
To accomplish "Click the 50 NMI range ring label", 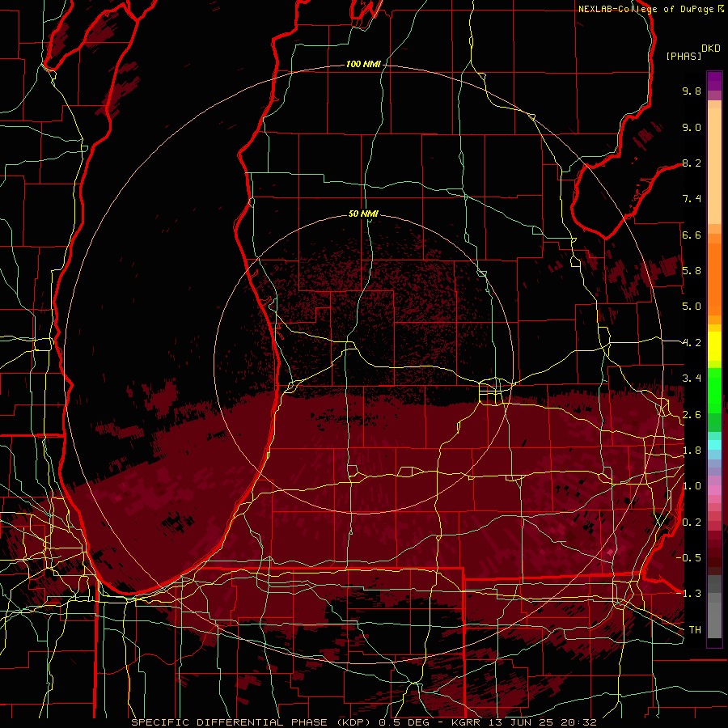I will (363, 214).
